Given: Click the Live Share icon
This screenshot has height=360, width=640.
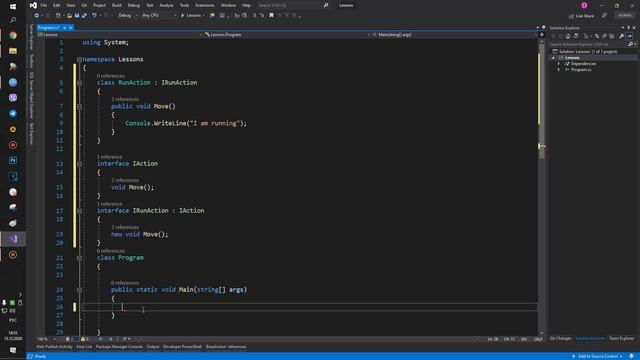Looking at the screenshot, I should (x=571, y=16).
